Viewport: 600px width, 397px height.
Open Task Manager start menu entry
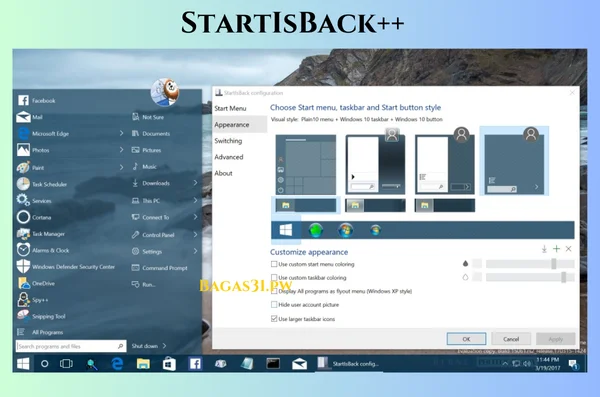[41, 234]
